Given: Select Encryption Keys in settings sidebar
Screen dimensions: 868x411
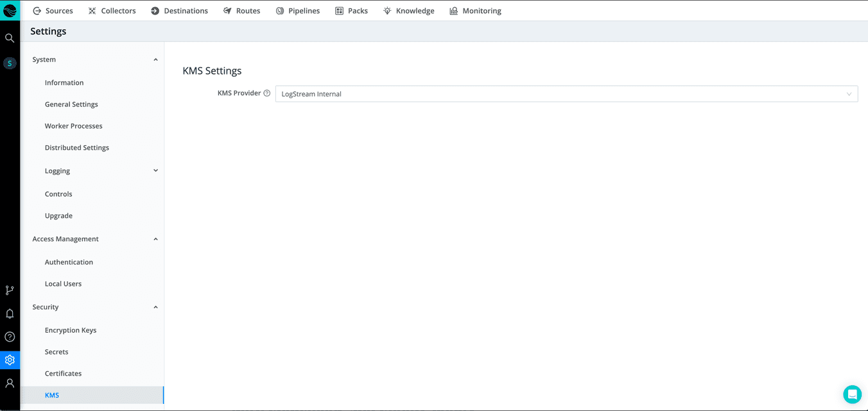Looking at the screenshot, I should pyautogui.click(x=71, y=330).
